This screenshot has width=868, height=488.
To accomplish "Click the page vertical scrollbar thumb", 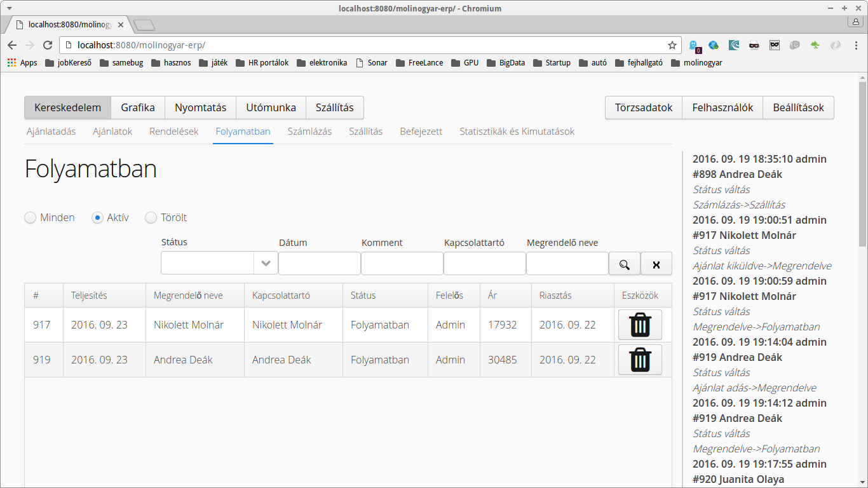I will [862, 164].
